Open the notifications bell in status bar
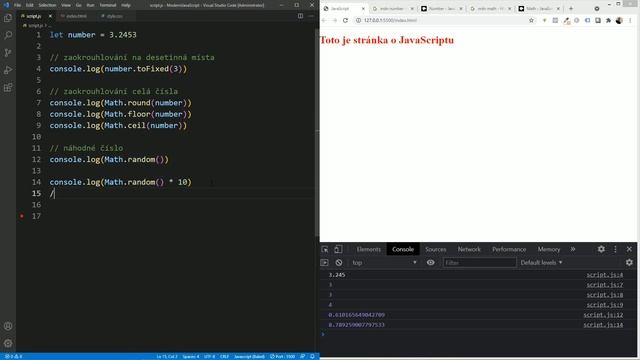640x360 pixels. pos(312,356)
